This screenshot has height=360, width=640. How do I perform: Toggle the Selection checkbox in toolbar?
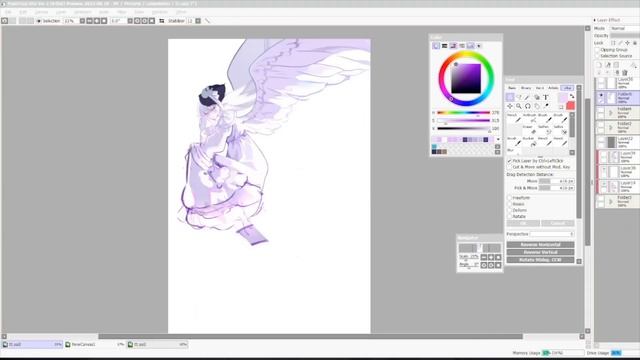tap(39, 21)
